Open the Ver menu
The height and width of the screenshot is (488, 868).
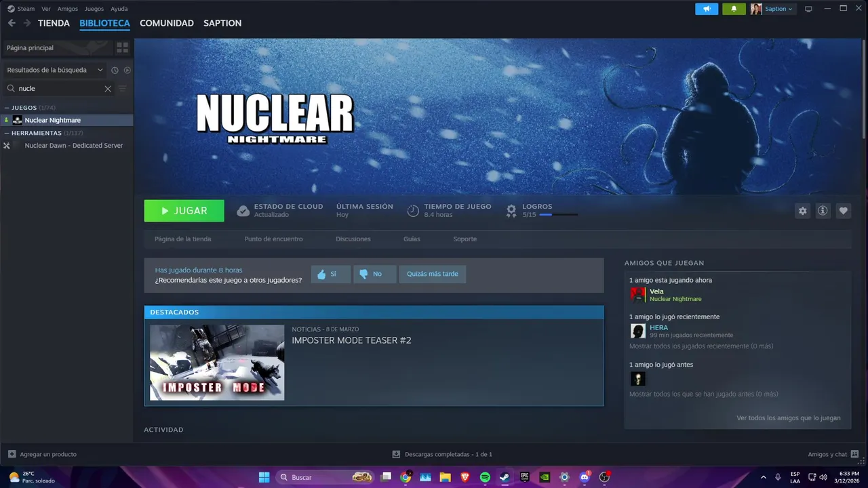tap(46, 9)
